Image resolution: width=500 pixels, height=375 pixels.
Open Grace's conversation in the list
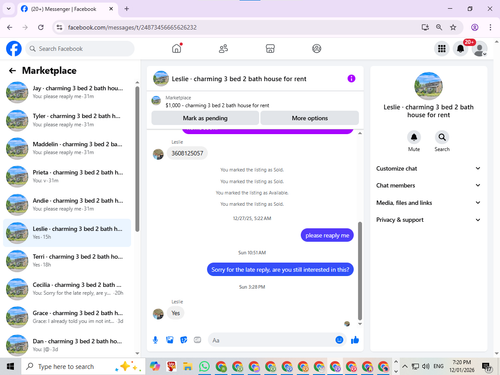(x=67, y=317)
